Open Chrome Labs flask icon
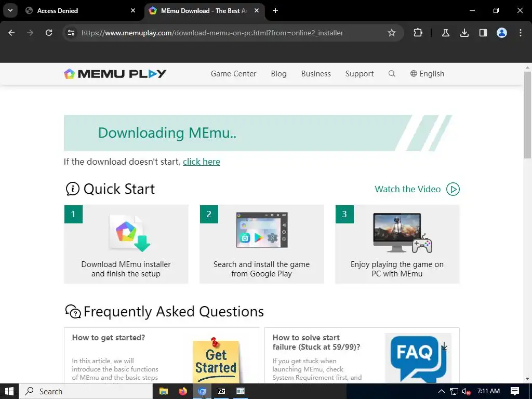Viewport: 532px width, 399px height. [x=445, y=33]
